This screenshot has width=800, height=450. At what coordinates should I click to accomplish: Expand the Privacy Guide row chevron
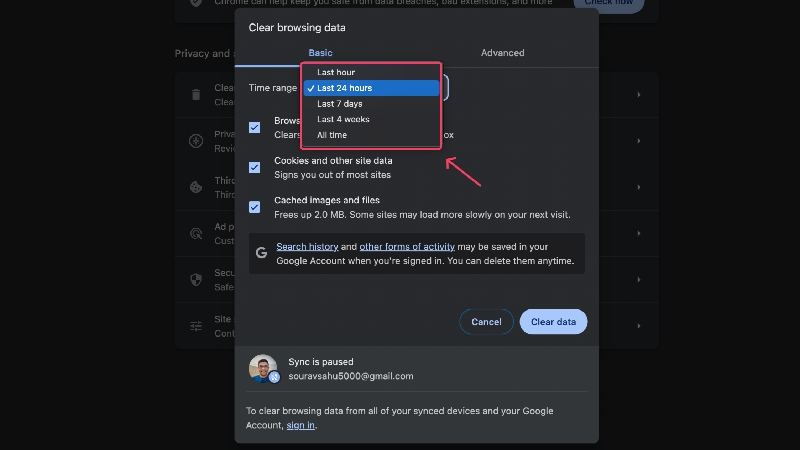pos(638,141)
